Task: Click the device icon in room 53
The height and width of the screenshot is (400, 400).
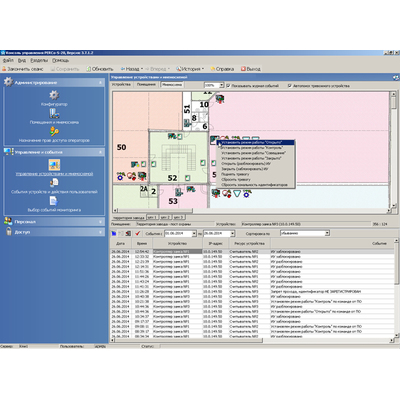Action: tap(179, 192)
